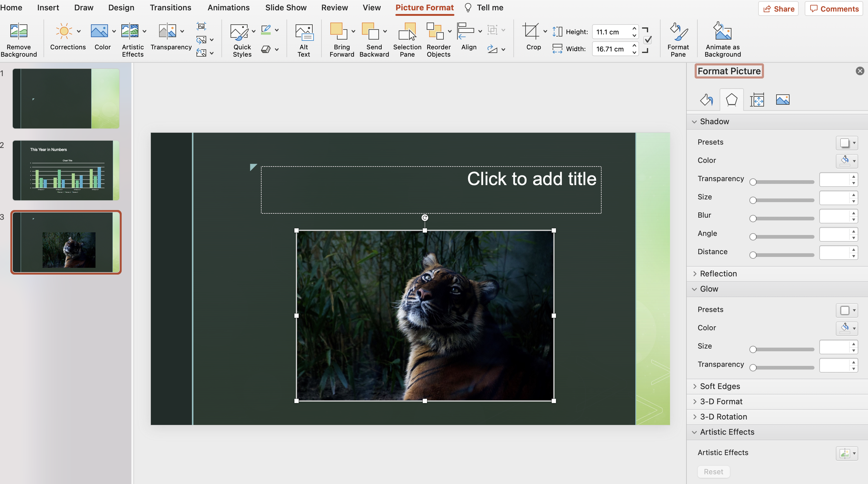Open the Transitions ribbon tab
This screenshot has height=484, width=868.
click(170, 7)
